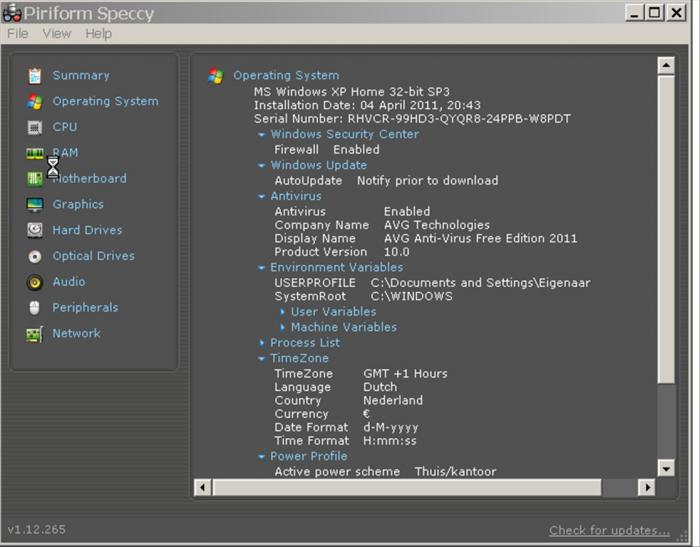
Task: Click the vertical scrollbar down arrow
Action: coord(666,468)
